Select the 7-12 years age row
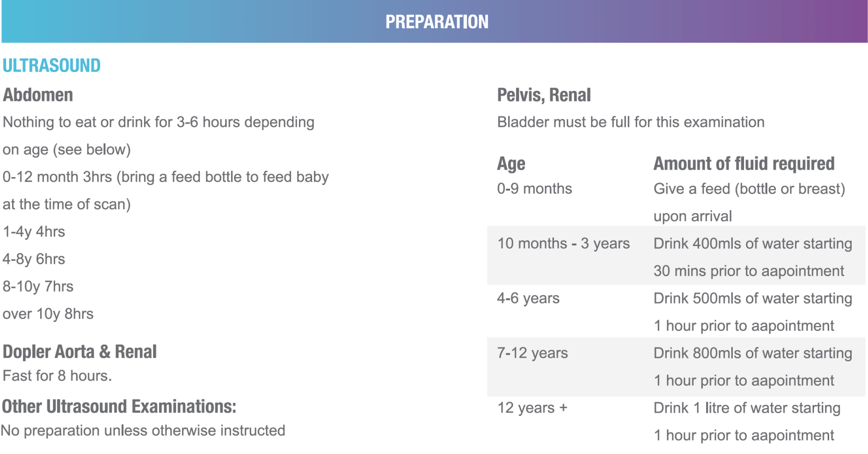The image size is (868, 454). pos(676,367)
